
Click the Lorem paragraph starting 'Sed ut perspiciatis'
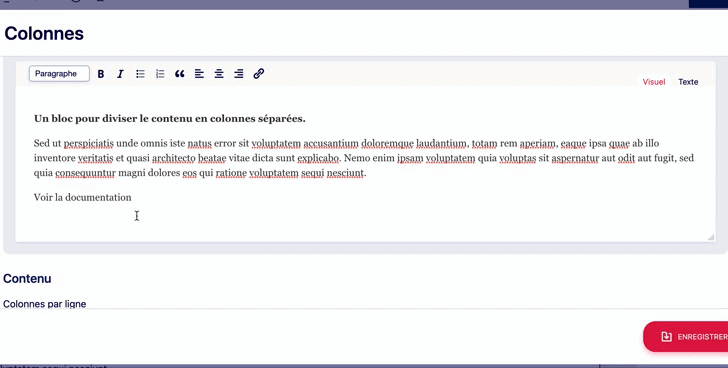[x=364, y=158]
